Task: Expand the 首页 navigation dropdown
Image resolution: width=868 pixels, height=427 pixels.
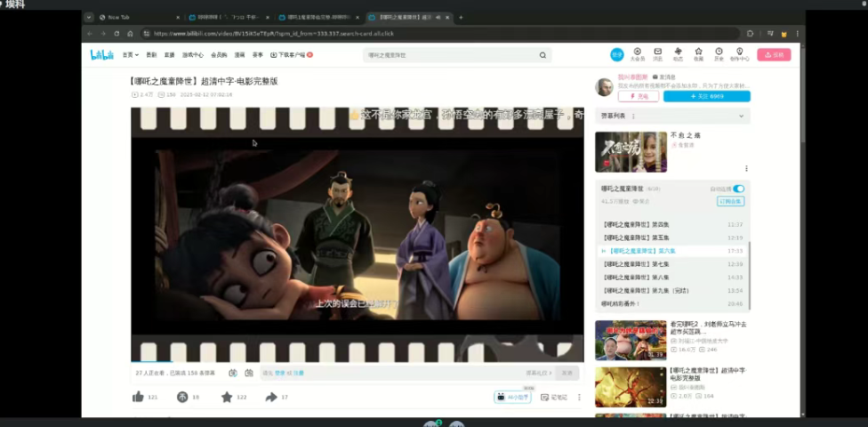Action: (130, 55)
